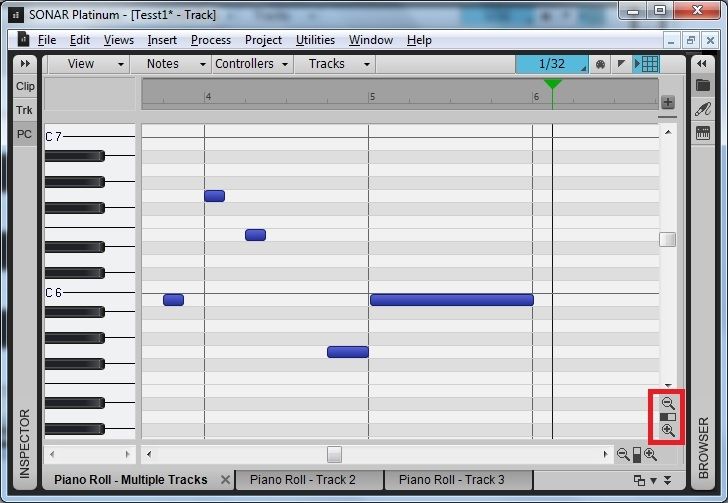Collapse the Browser pane with double arrows
728x503 pixels.
[x=703, y=63]
